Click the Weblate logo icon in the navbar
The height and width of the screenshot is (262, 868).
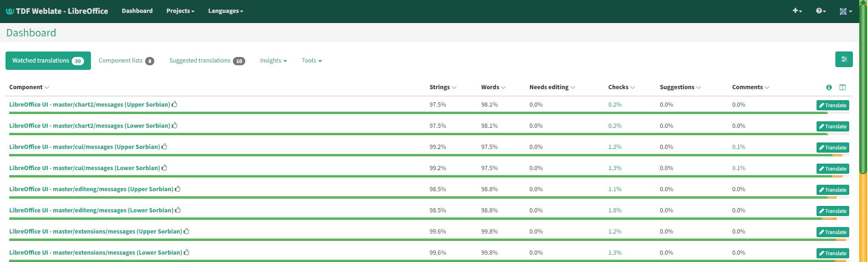10,11
